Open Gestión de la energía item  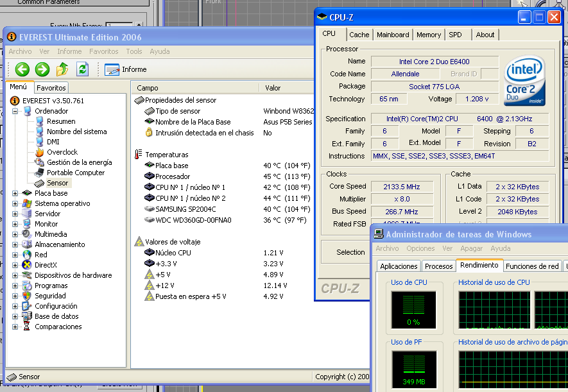(79, 162)
